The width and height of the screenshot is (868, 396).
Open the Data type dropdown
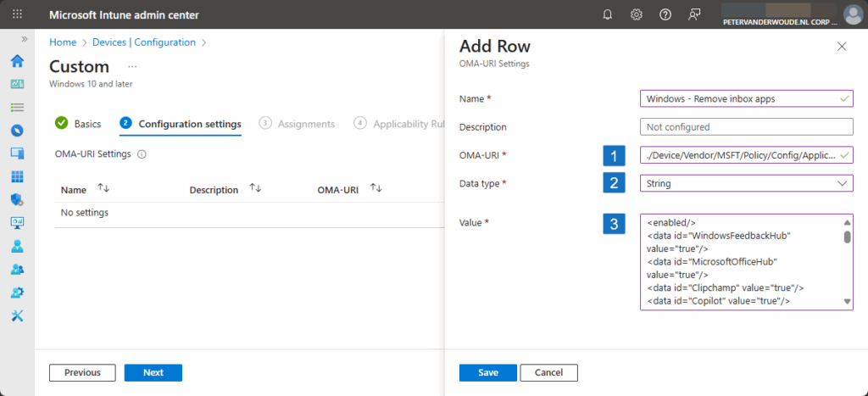tap(746, 183)
